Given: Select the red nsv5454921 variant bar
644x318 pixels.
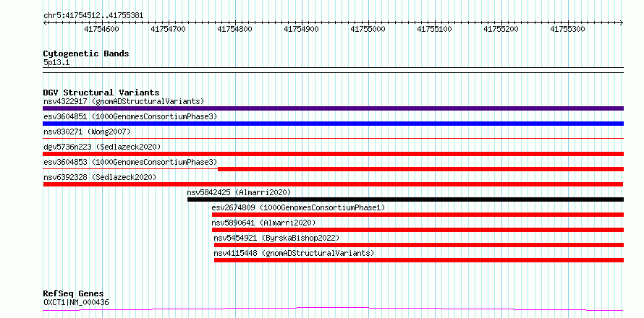Looking at the screenshot, I should (x=419, y=245).
